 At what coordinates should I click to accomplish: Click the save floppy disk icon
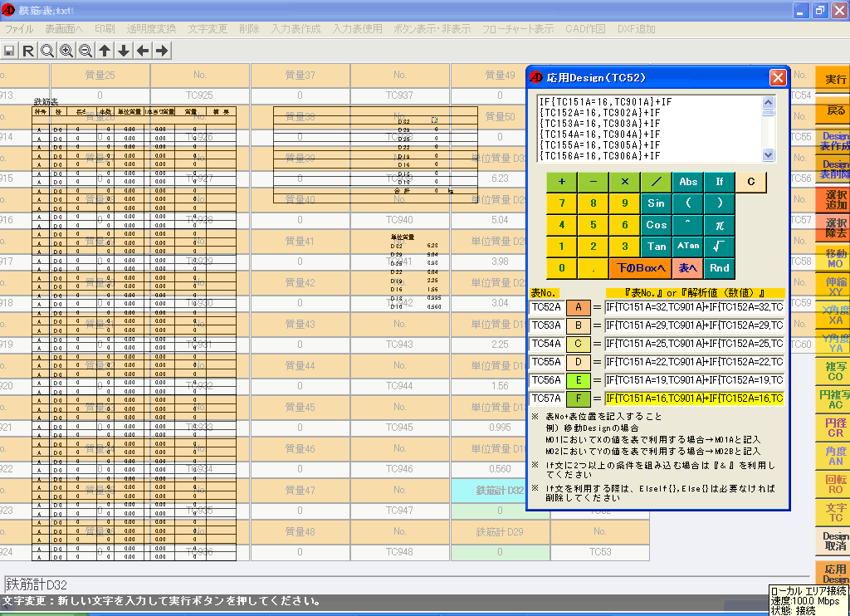[9, 51]
